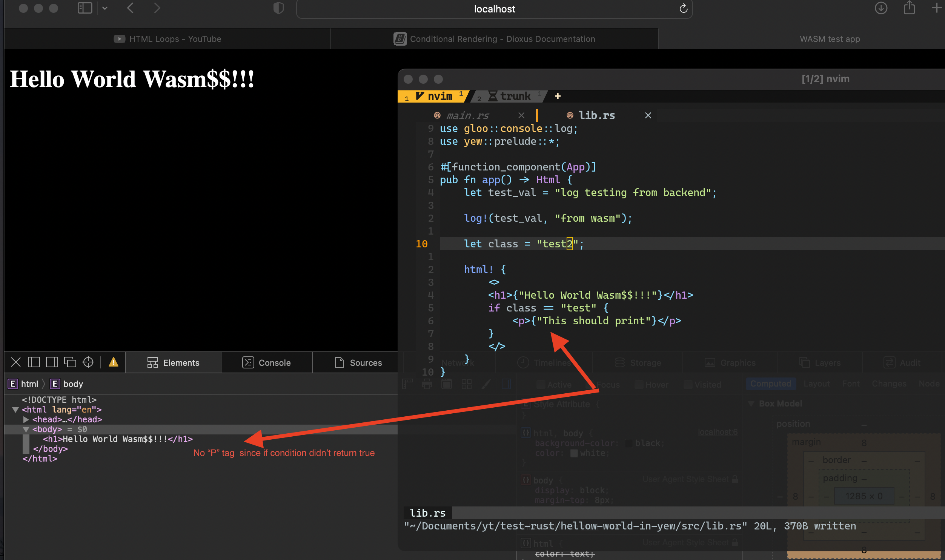Open Safari downloads icon
The height and width of the screenshot is (560, 945).
coord(881,8)
